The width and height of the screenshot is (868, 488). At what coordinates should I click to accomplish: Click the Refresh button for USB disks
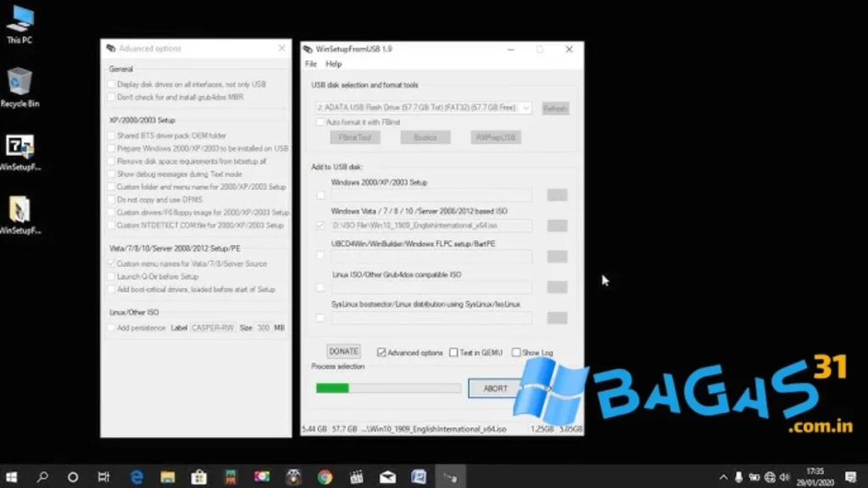tap(555, 108)
